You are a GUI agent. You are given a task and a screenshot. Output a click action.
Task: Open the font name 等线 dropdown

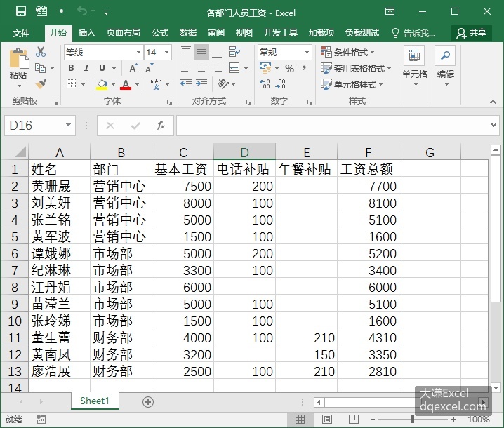pos(138,52)
